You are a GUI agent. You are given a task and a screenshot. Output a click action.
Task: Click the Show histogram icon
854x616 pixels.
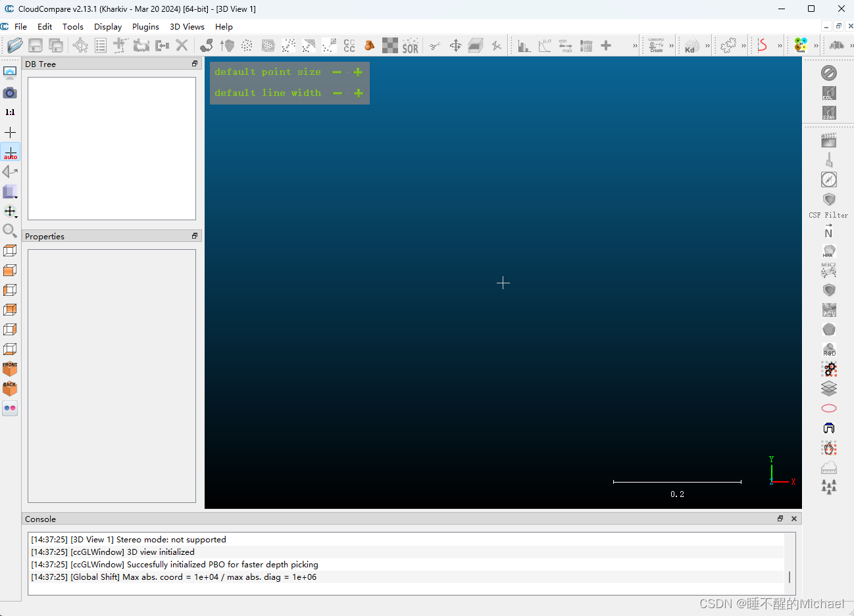(524, 45)
